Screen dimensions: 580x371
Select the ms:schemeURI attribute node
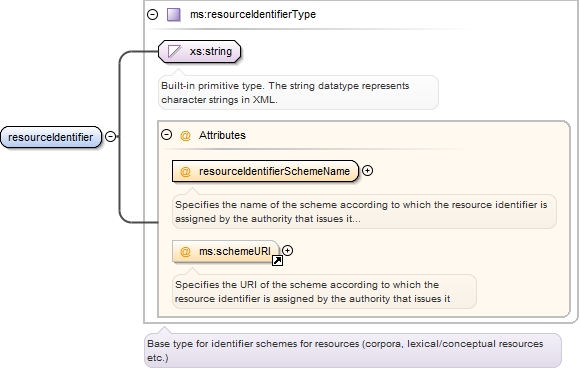click(x=226, y=252)
